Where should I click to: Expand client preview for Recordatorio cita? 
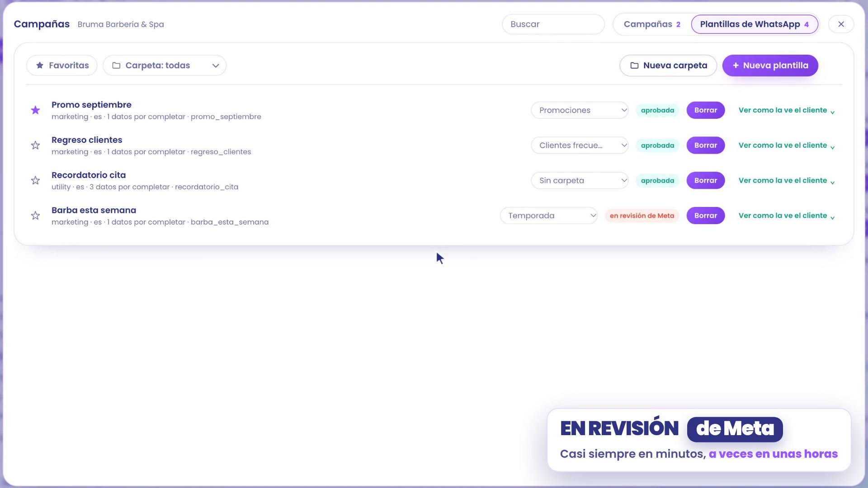[786, 181]
